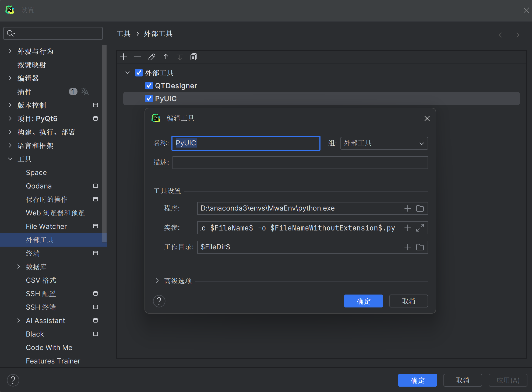Expand the 高级选项 section
The image size is (532, 392).
tap(157, 281)
